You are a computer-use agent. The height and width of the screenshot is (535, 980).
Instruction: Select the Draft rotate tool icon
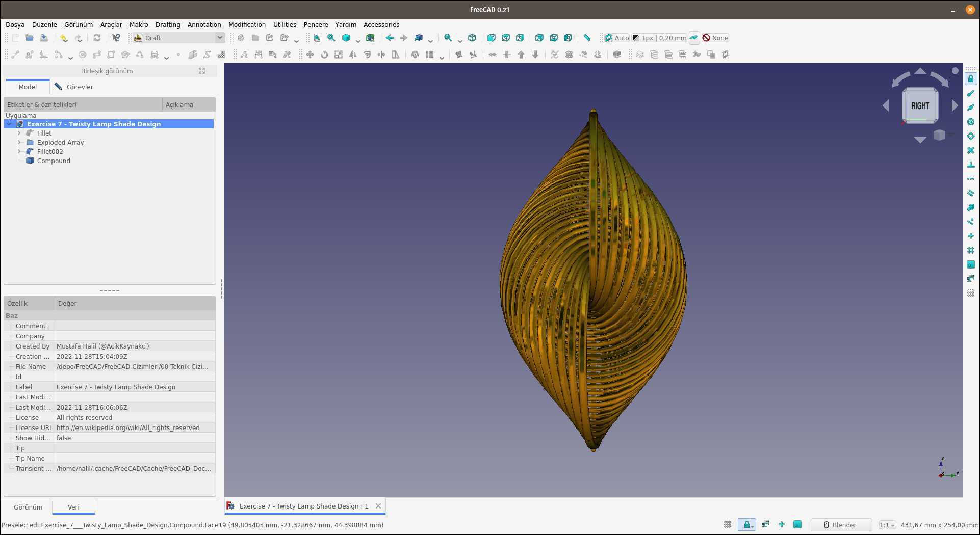[x=324, y=55]
